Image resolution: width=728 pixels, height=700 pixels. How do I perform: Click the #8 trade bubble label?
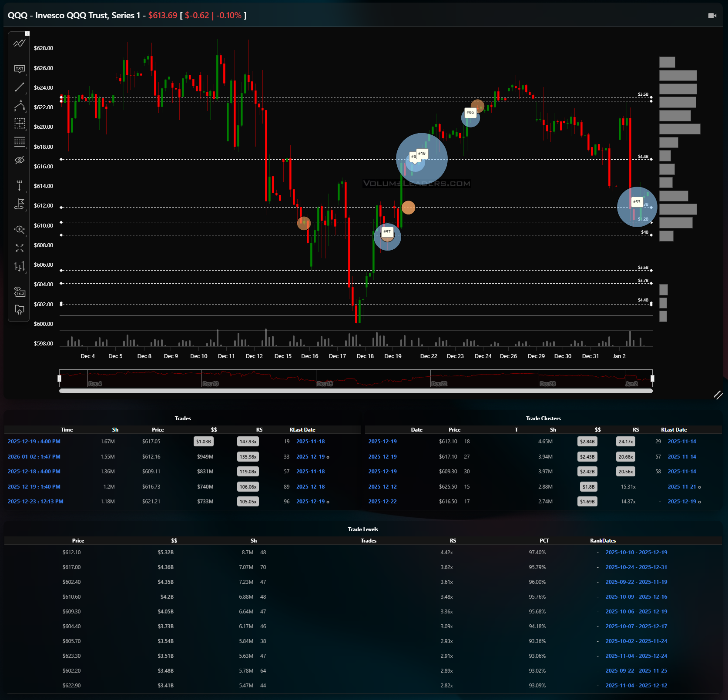[413, 157]
